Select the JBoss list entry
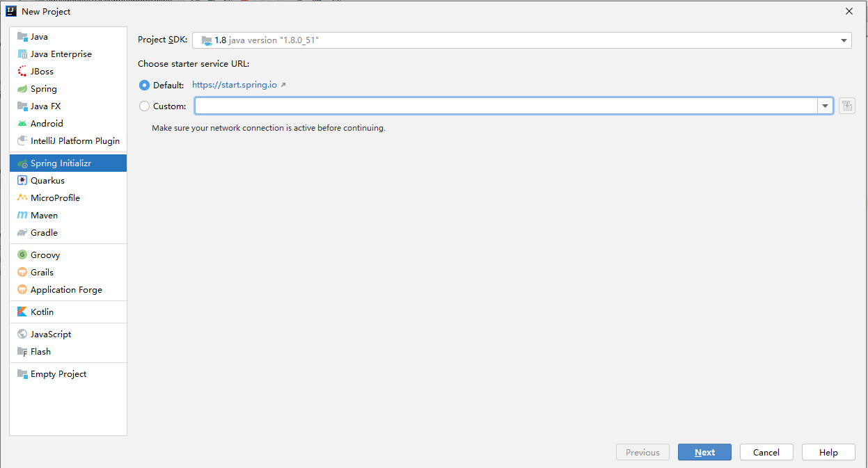 (x=68, y=72)
